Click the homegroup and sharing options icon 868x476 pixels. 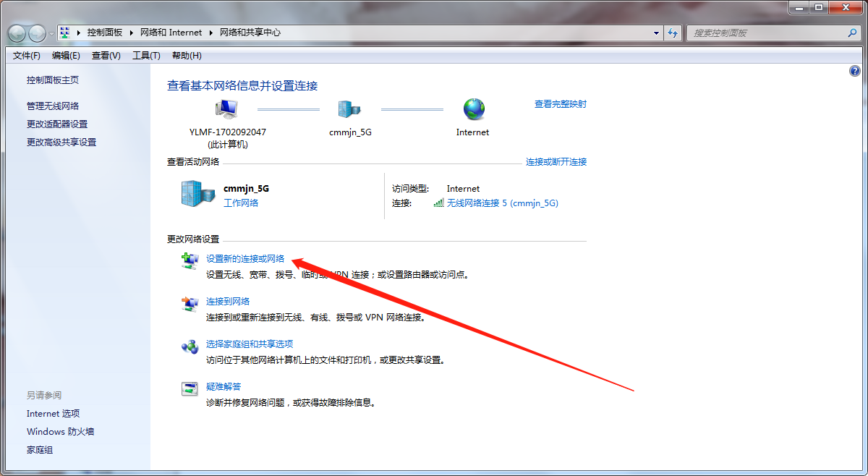click(x=190, y=347)
